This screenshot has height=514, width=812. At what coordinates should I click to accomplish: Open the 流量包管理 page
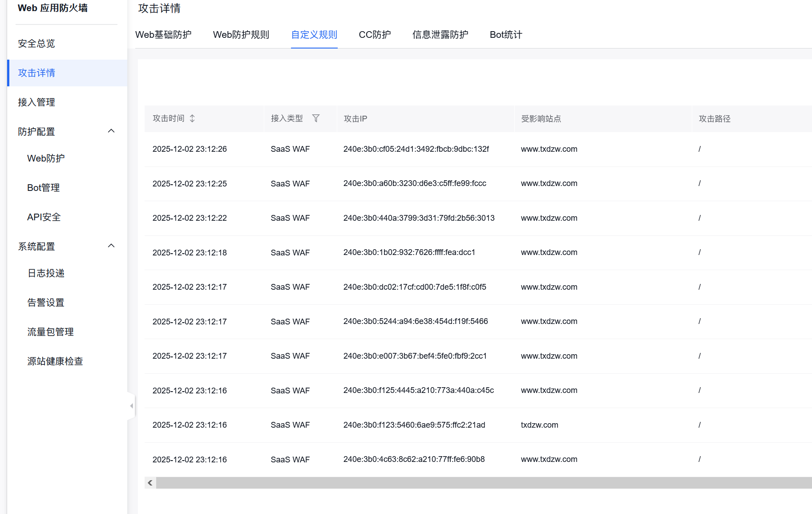tap(50, 332)
